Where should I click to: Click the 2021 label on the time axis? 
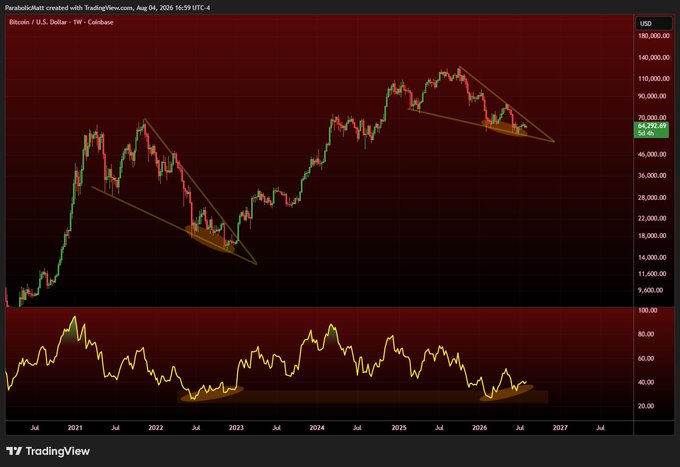pyautogui.click(x=75, y=428)
